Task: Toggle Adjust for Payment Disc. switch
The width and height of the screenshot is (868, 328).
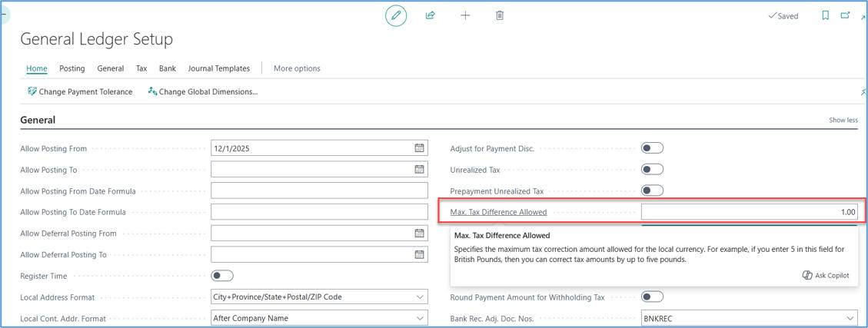Action: click(652, 147)
